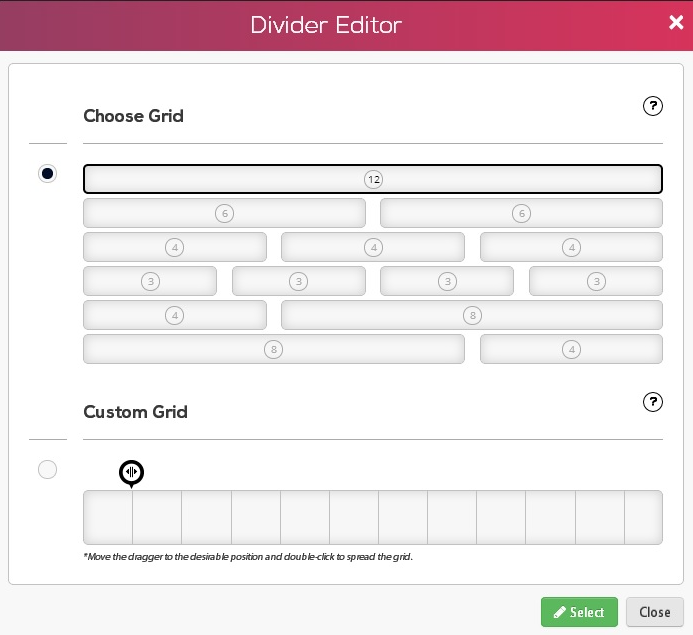Choose the last block of 3-3-3-3 layout
Image resolution: width=693 pixels, height=635 pixels.
click(x=596, y=281)
